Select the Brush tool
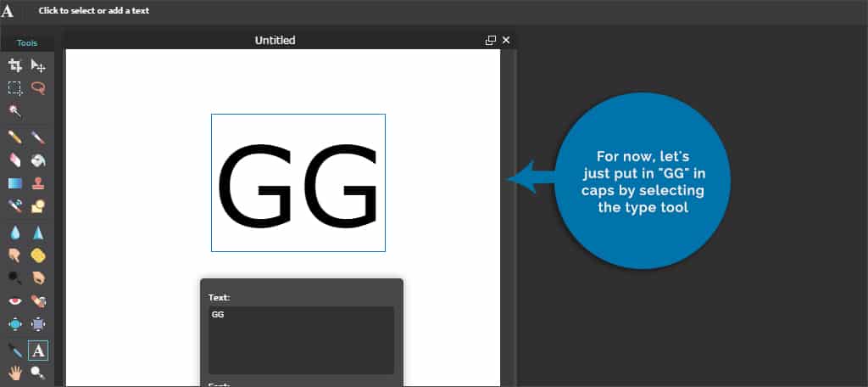This screenshot has width=868, height=387. [x=38, y=137]
